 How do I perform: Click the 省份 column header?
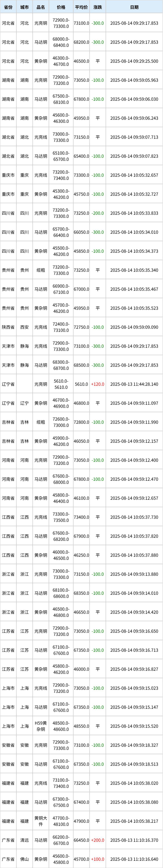coord(8,7)
